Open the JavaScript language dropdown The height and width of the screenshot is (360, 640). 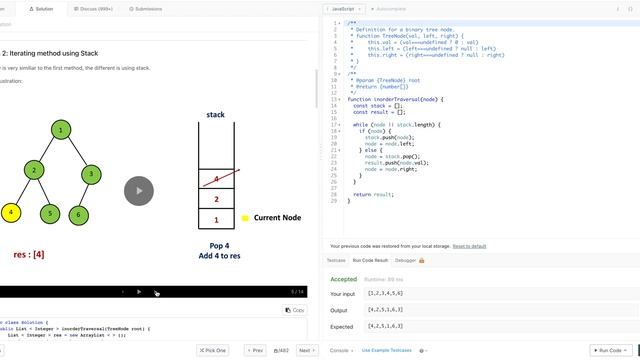pyautogui.click(x=344, y=9)
